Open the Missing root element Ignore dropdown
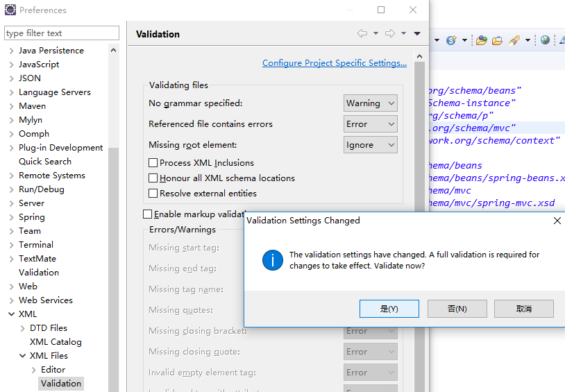The width and height of the screenshot is (565, 392). (x=371, y=145)
